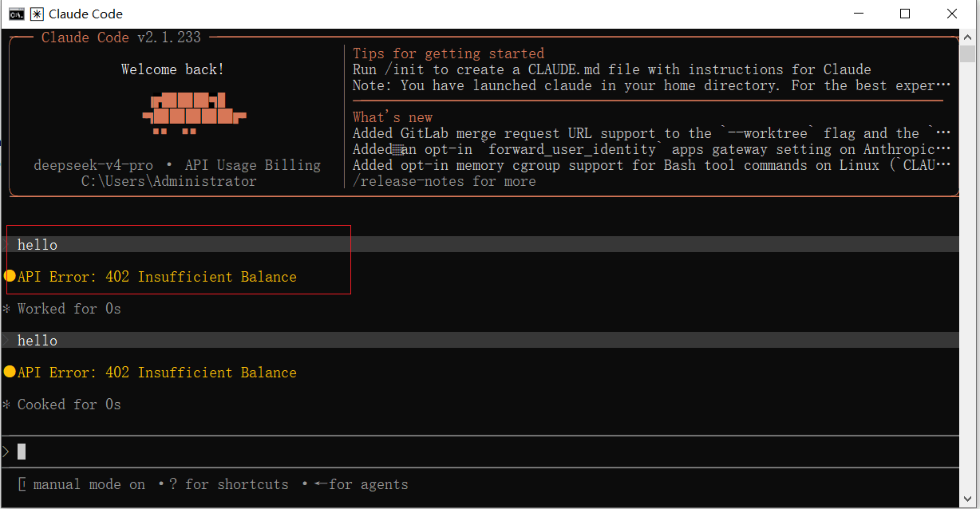This screenshot has height=509, width=980.
Task: Click the 'C:\Users\Administrator' path
Action: 169,181
